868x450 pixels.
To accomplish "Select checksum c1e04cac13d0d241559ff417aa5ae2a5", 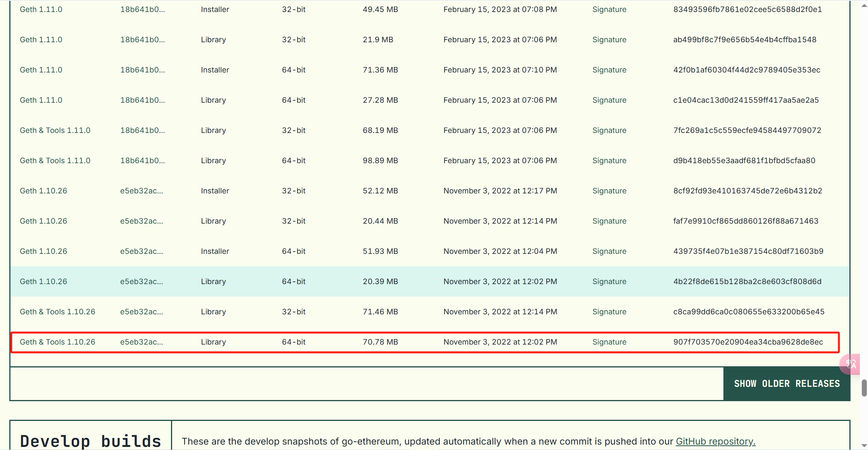I will pos(746,100).
